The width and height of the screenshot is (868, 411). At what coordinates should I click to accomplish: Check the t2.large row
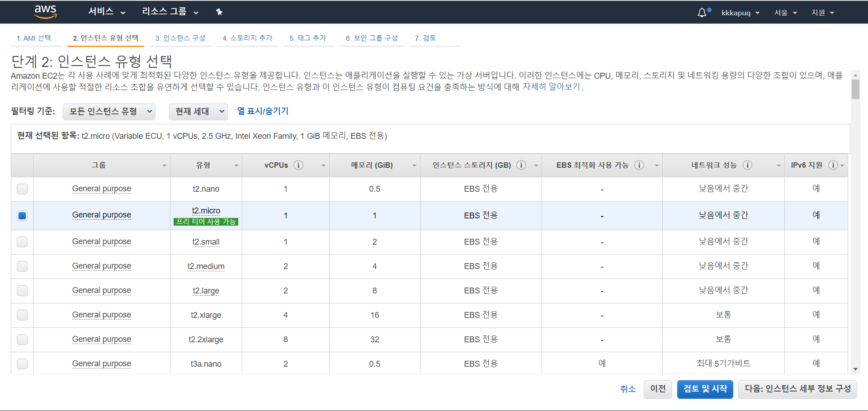(22, 291)
